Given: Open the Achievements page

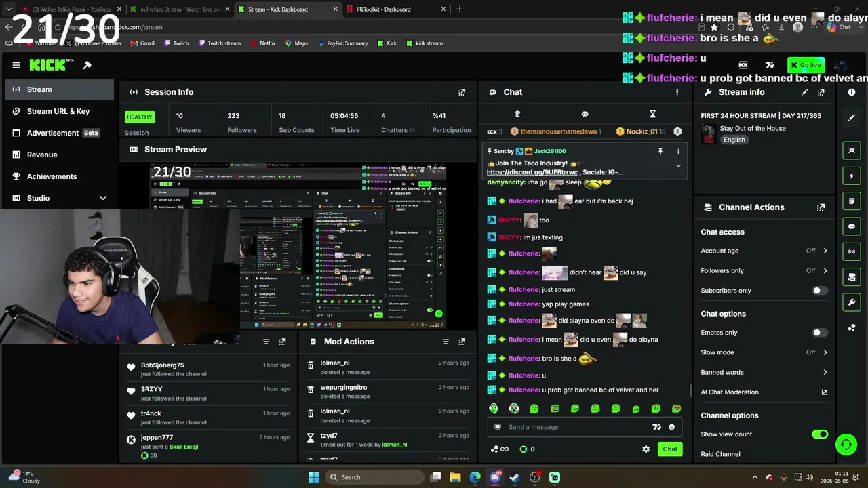Looking at the screenshot, I should 60,176.
